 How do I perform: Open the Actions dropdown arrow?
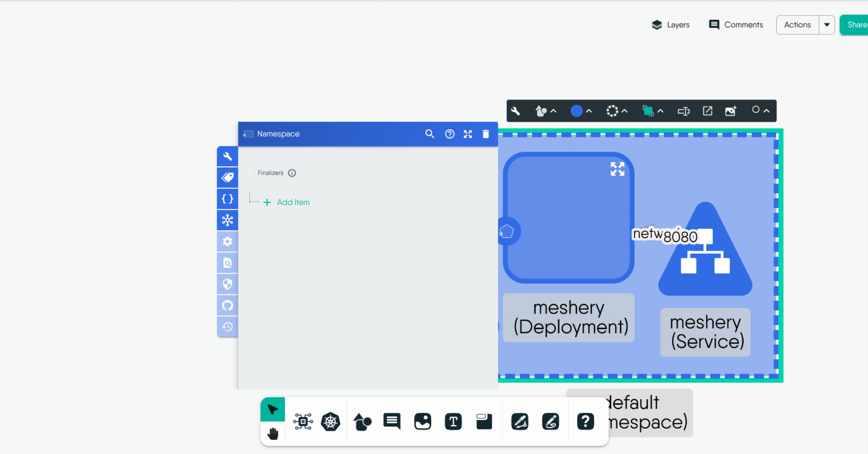pos(826,25)
